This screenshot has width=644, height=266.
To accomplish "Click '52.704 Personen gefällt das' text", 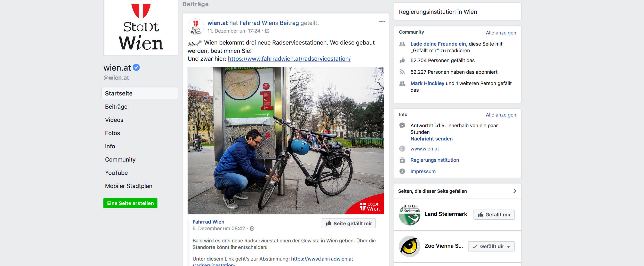I will (442, 60).
